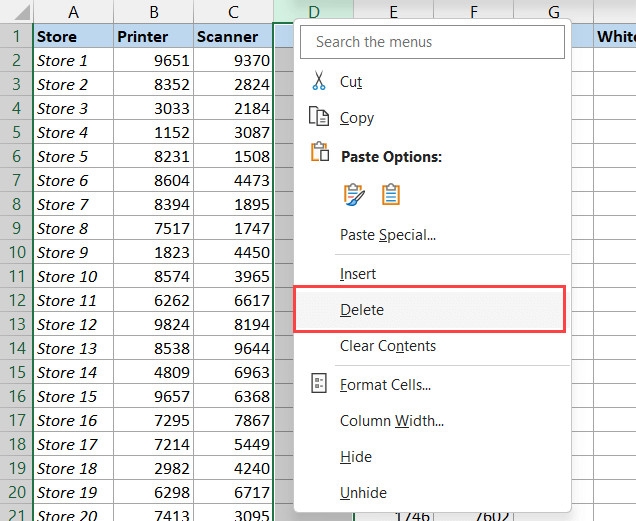Select row 1 header

(x=16, y=36)
